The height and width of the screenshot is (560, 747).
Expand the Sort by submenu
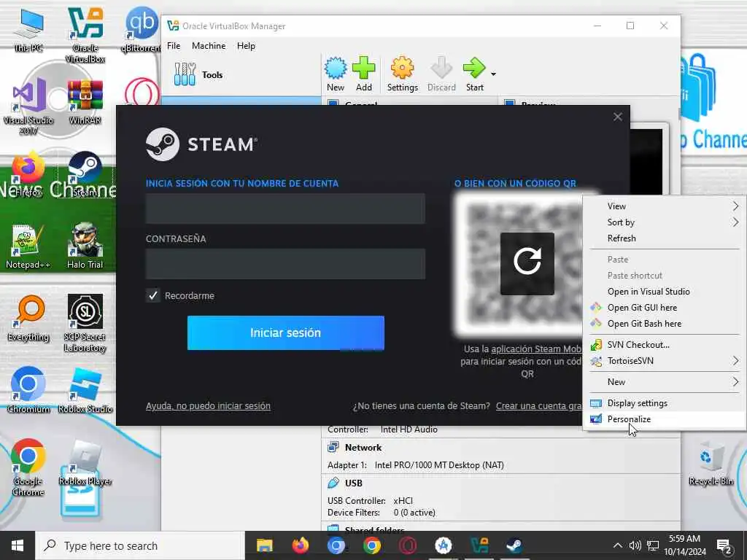(x=665, y=222)
